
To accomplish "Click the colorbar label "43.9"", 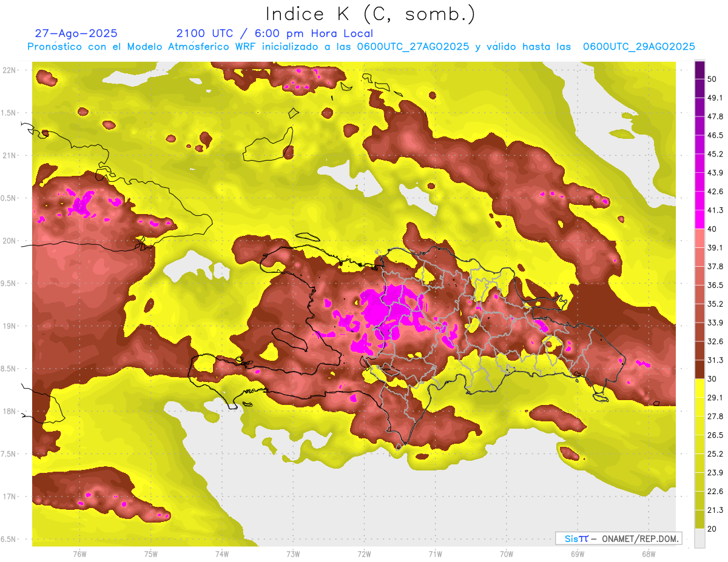I will (x=715, y=173).
